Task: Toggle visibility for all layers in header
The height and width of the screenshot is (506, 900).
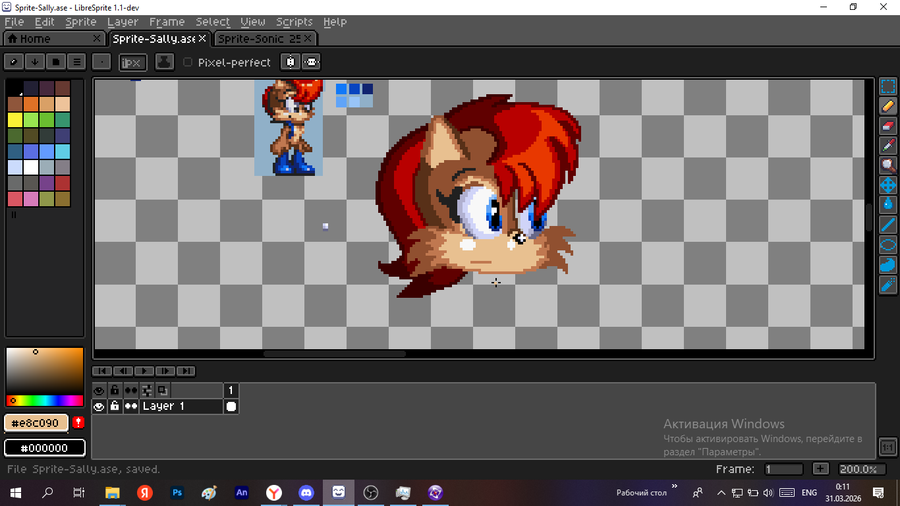Action: click(99, 391)
